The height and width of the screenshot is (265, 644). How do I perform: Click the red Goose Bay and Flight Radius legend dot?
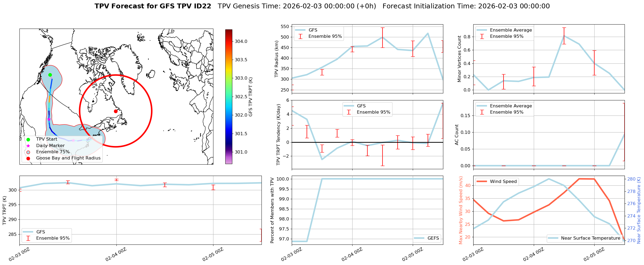tap(28, 158)
